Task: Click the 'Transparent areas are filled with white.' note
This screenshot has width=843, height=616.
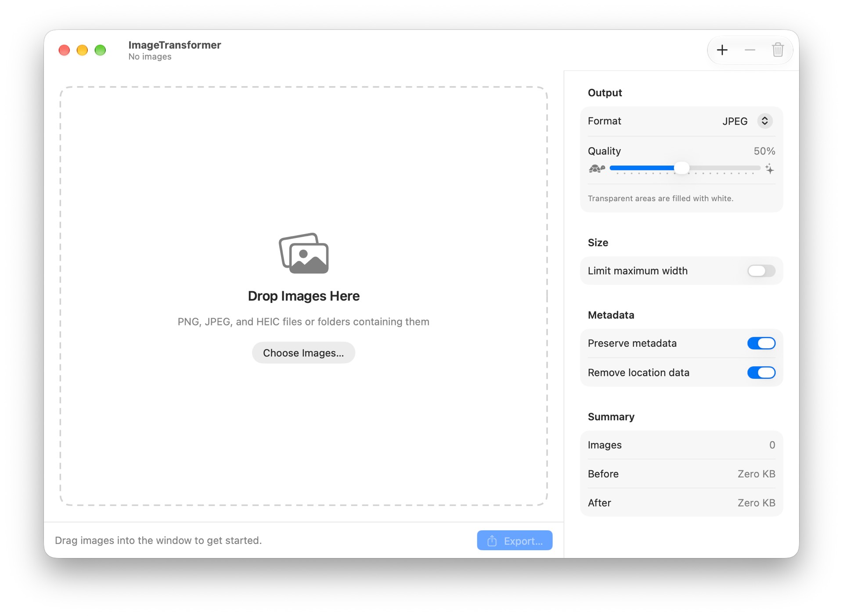Action: coord(660,198)
